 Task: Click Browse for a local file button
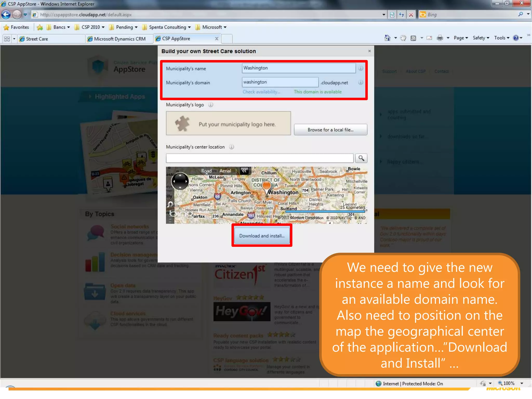pyautogui.click(x=330, y=130)
